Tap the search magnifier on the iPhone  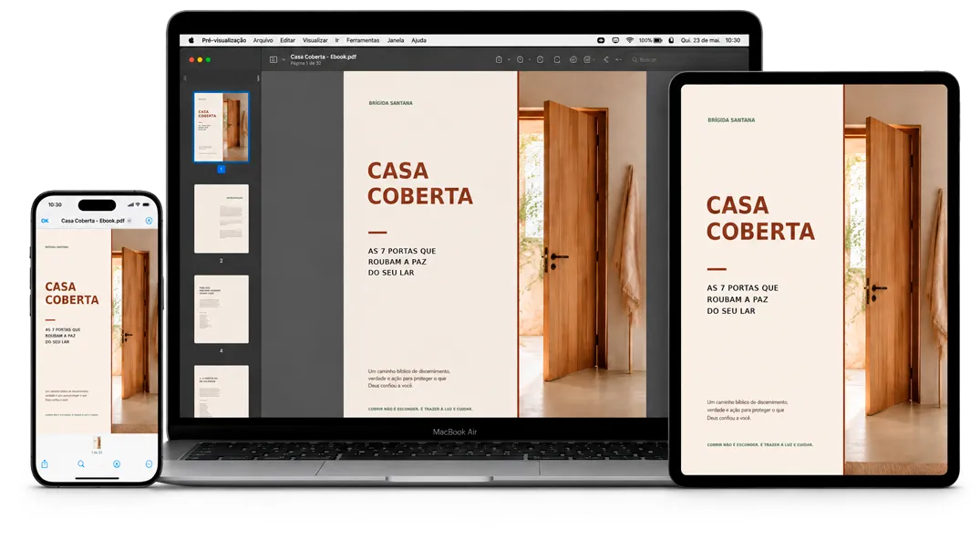80,464
